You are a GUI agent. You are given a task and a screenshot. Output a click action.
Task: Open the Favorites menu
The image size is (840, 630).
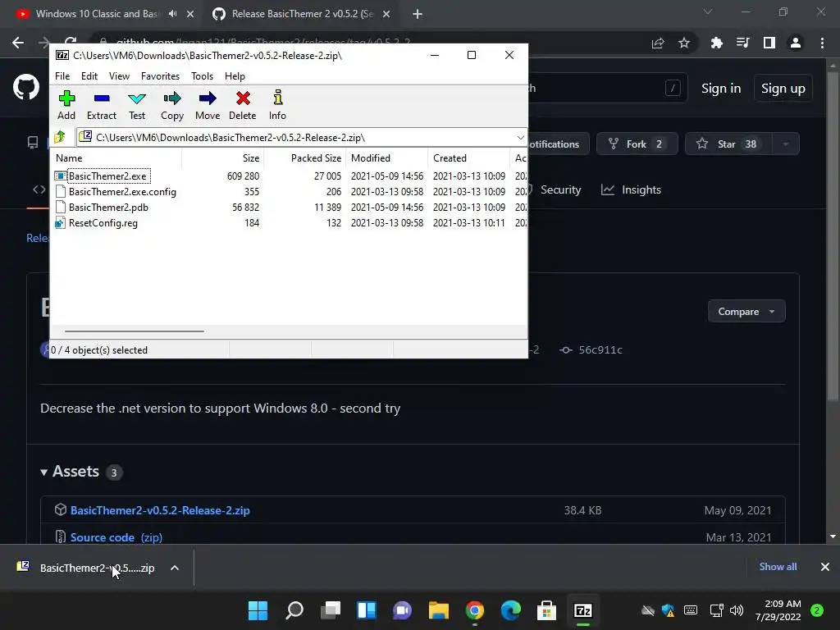[x=160, y=76]
